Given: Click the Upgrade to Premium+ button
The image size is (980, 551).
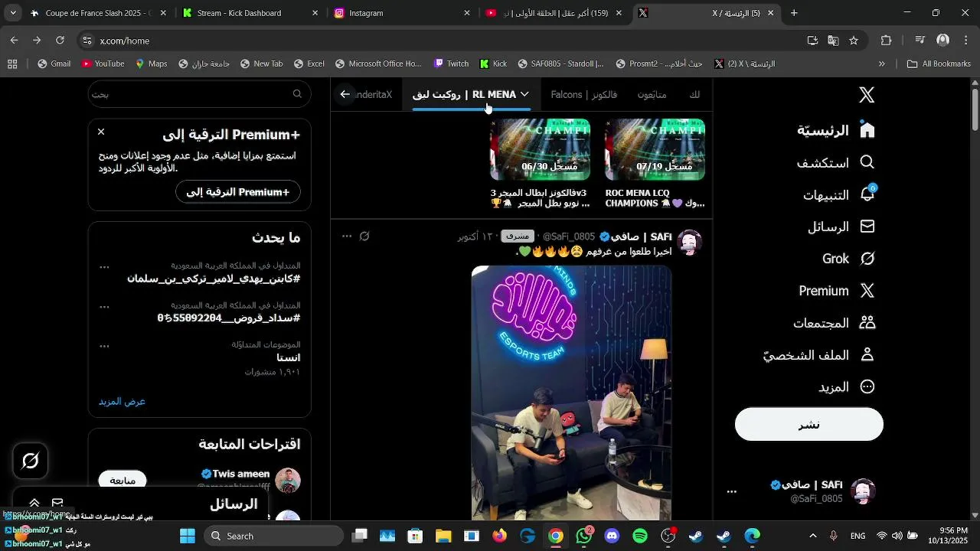Looking at the screenshot, I should (238, 192).
